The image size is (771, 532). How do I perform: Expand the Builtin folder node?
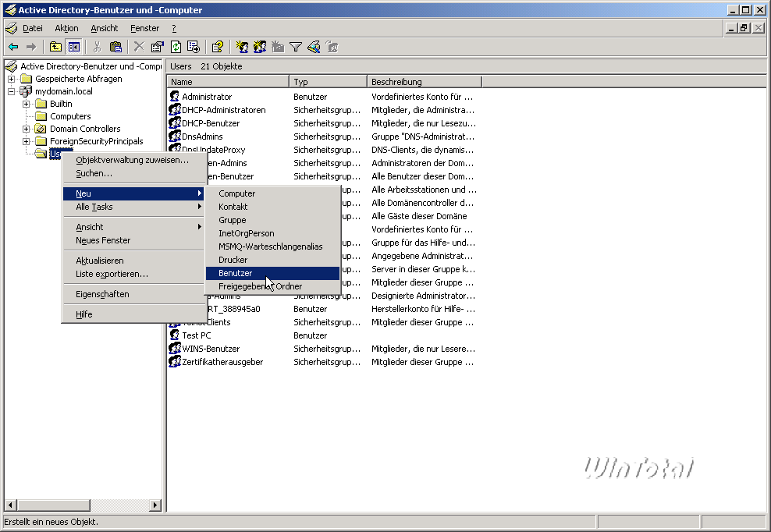27,104
